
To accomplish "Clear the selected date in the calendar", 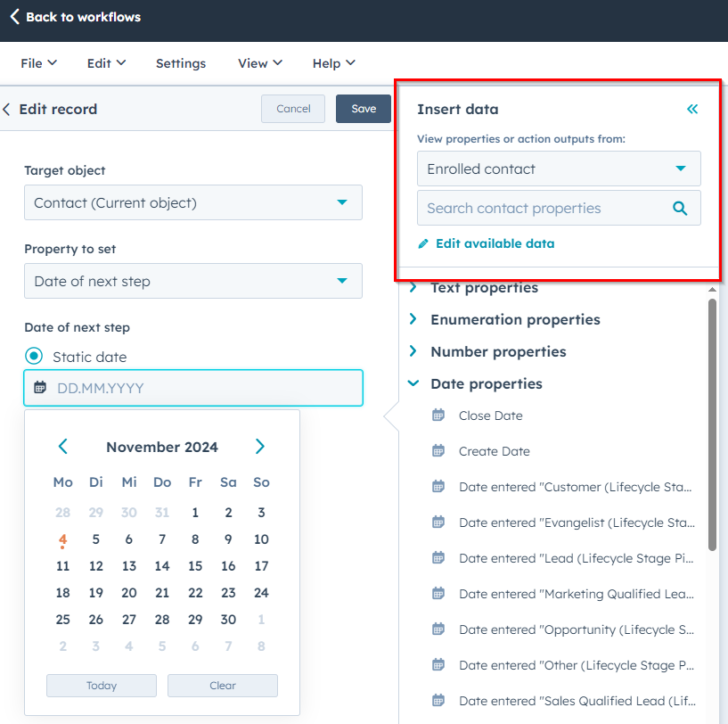I will [x=222, y=685].
